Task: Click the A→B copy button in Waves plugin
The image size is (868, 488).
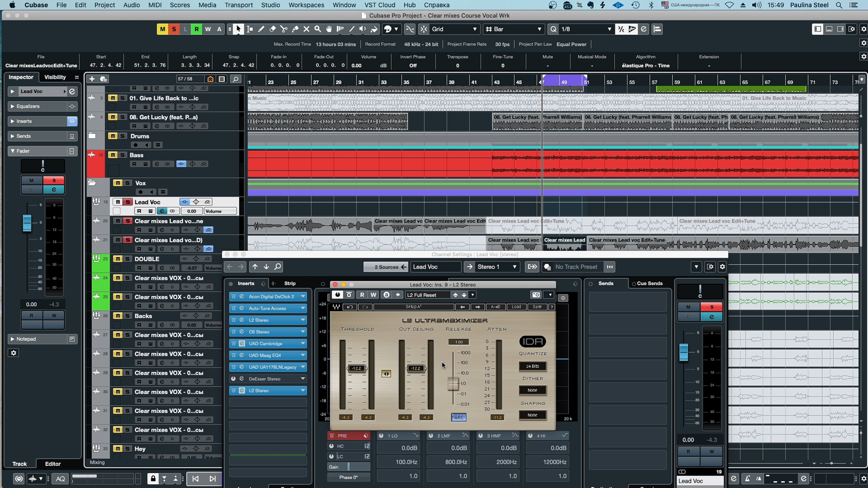Action: coord(495,307)
